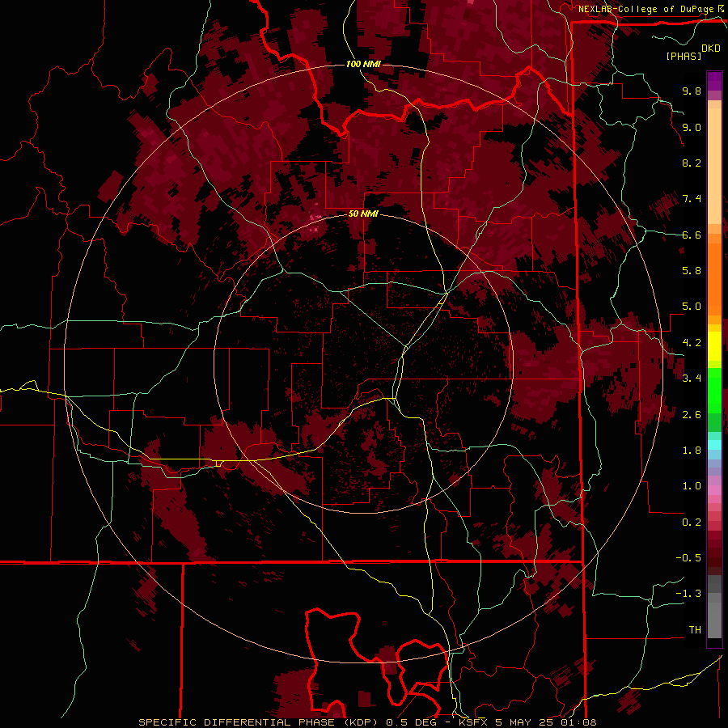
Task: Click the 8.2 scale value
Action: (692, 163)
